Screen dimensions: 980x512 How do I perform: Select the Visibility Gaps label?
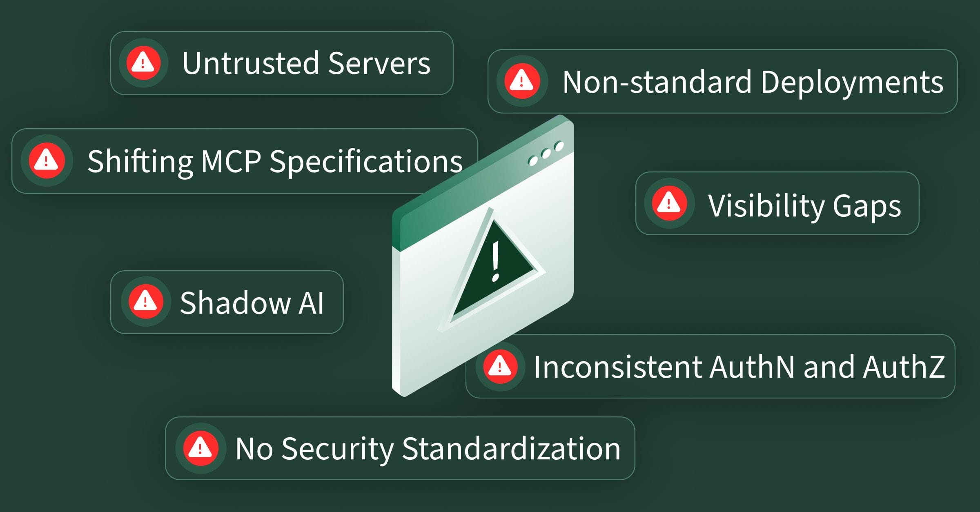point(804,205)
